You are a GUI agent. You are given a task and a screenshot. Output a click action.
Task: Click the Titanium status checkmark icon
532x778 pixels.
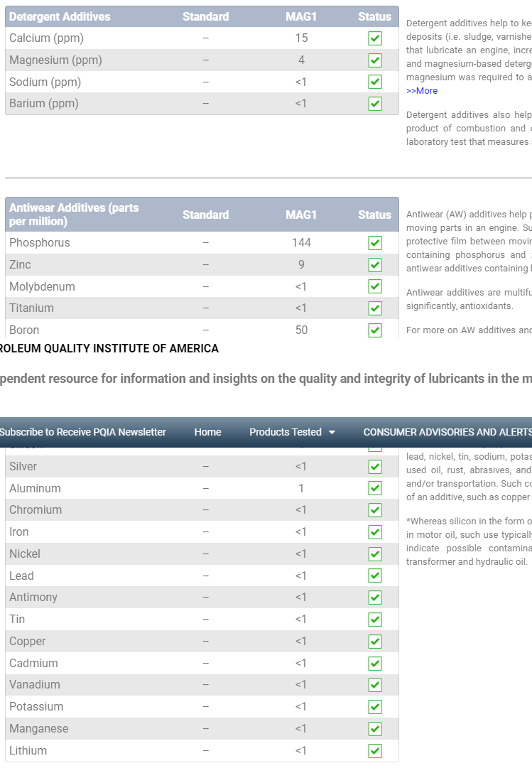[x=375, y=308]
